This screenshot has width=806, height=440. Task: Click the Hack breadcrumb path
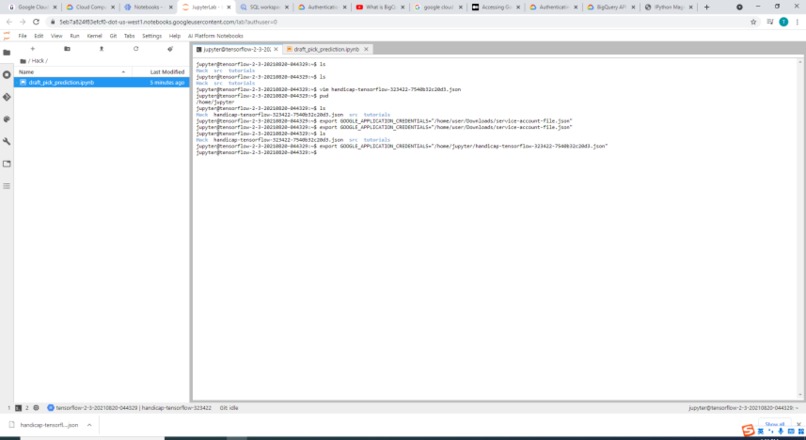click(38, 61)
